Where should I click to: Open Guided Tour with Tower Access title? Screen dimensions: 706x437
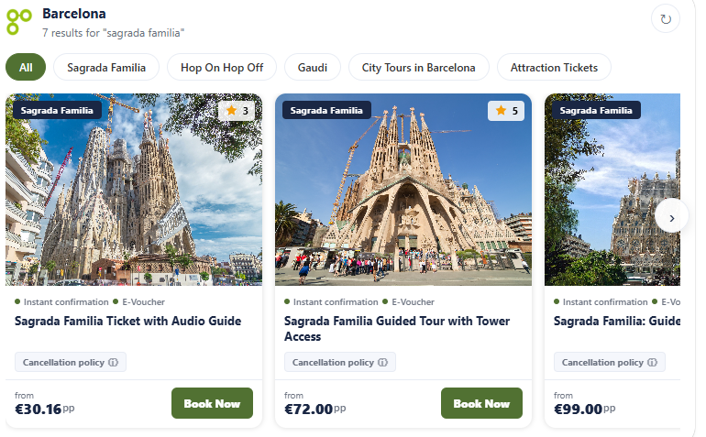click(x=397, y=329)
